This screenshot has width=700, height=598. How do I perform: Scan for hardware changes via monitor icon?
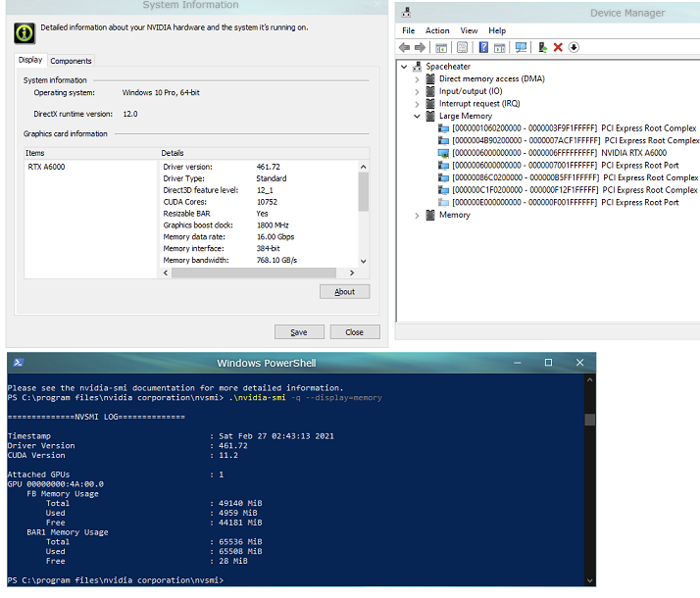521,47
